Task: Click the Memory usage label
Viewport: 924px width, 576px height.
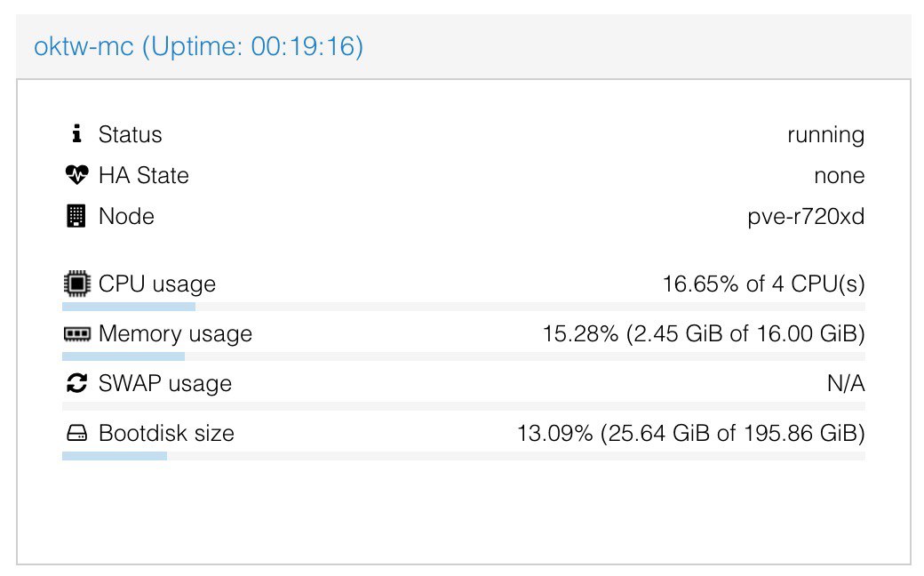Action: pyautogui.click(x=175, y=333)
